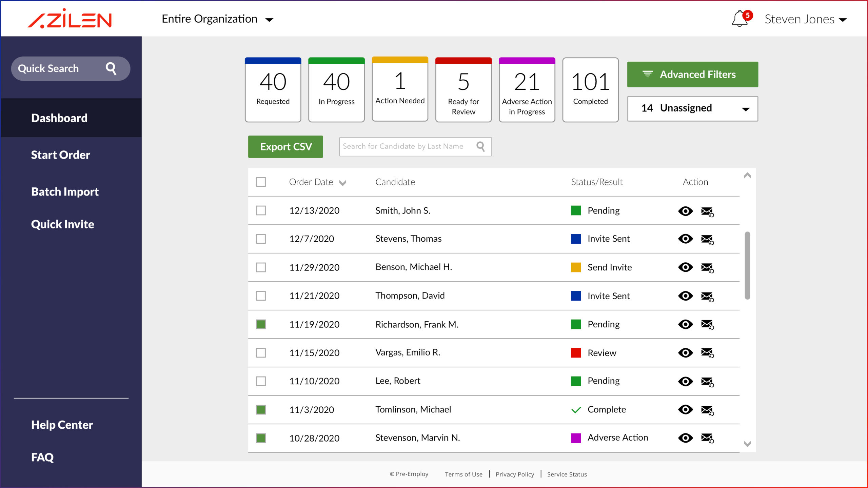Open the Quick Search magnifier icon
The image size is (868, 488).
coord(111,68)
